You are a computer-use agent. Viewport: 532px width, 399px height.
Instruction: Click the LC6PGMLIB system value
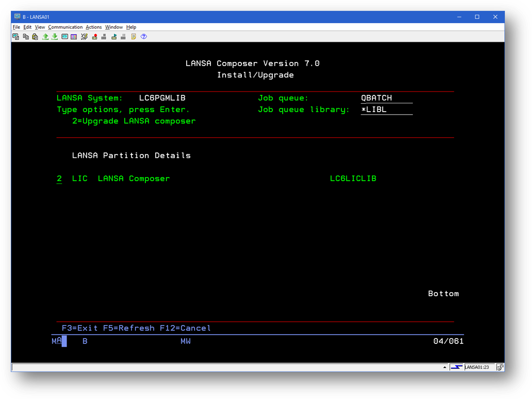tap(162, 98)
